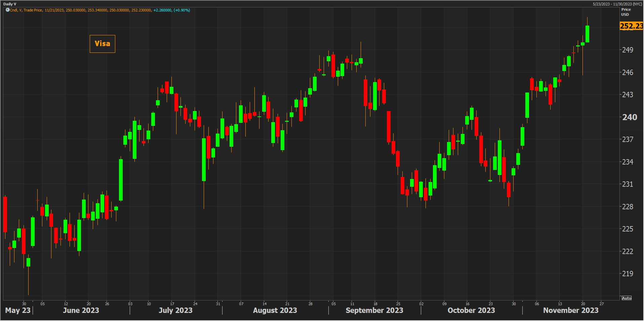The height and width of the screenshot is (321, 644).
Task: Click the clock icon beside the Cndl legend
Action: (x=7, y=10)
